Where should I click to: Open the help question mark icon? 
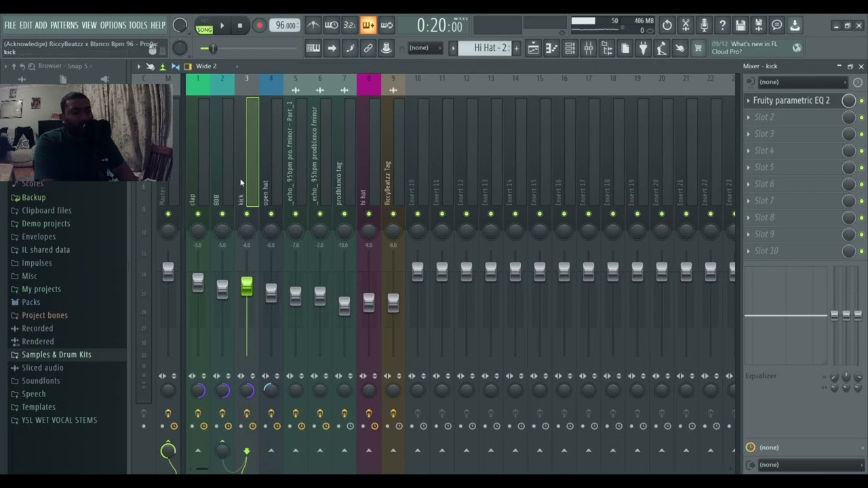click(722, 25)
